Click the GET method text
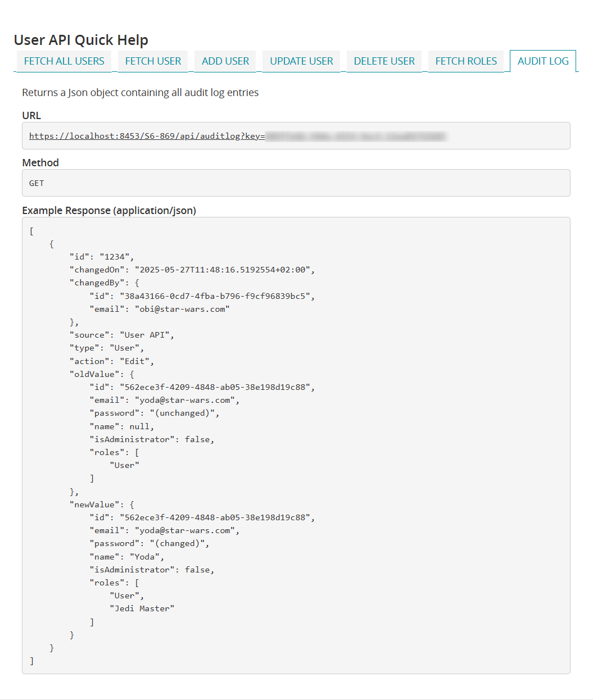The height and width of the screenshot is (700, 593). point(37,183)
